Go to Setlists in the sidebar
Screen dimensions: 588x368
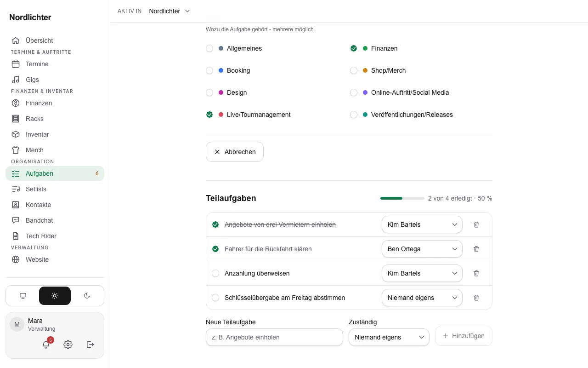(55, 189)
